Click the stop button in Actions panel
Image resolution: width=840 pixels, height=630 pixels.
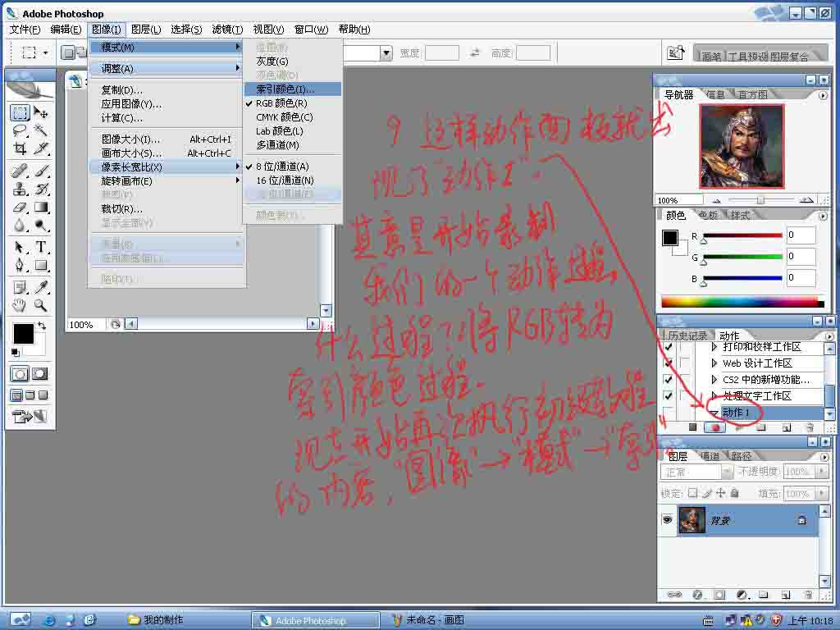click(x=692, y=427)
